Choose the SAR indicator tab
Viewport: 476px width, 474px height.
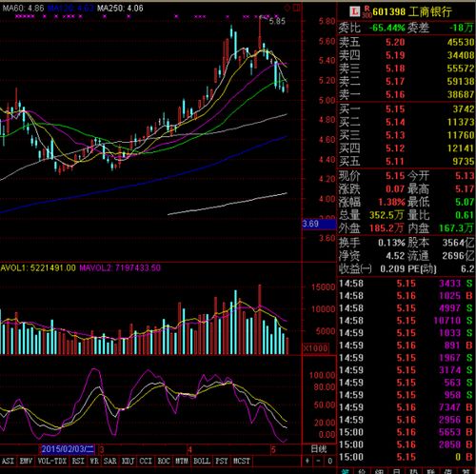point(109,461)
